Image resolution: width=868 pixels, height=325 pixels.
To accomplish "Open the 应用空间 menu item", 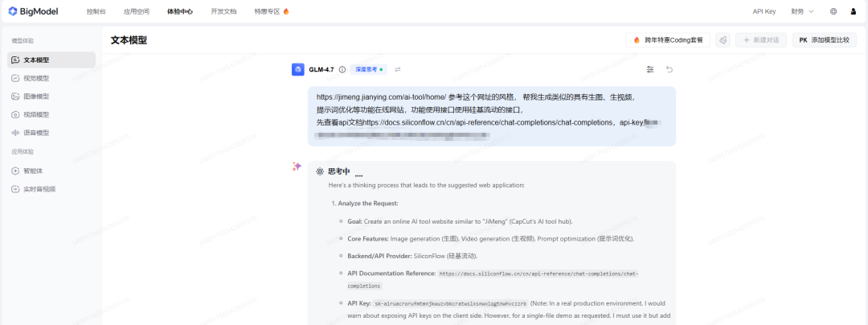I will pyautogui.click(x=136, y=11).
